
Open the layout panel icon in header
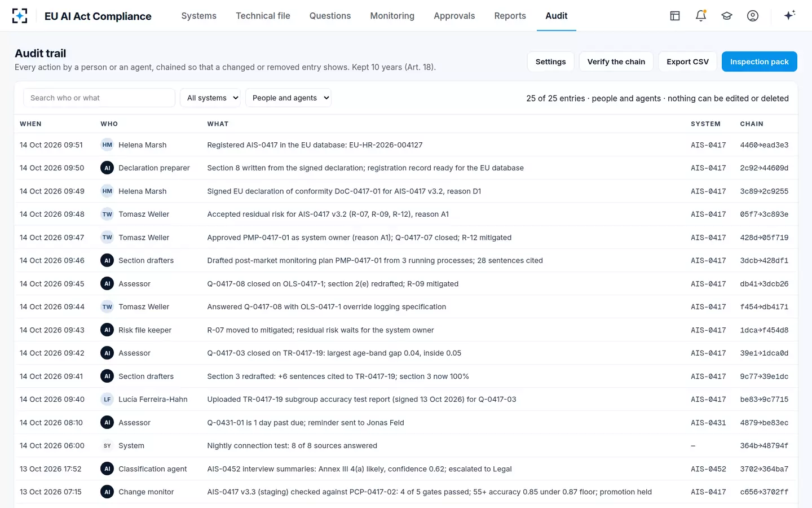tap(675, 16)
